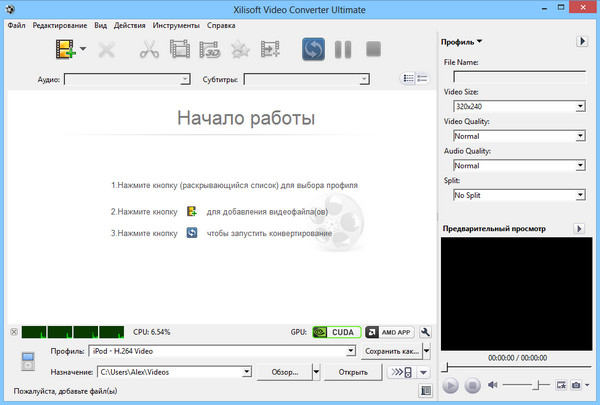The width and height of the screenshot is (600, 405).
Task: Click the File Name input field
Action: [x=519, y=75]
